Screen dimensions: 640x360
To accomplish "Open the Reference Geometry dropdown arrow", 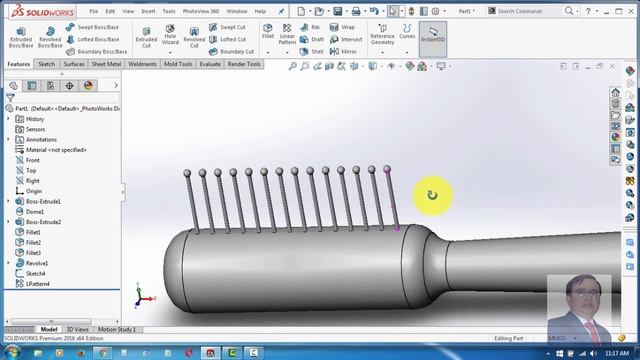I will (x=382, y=53).
